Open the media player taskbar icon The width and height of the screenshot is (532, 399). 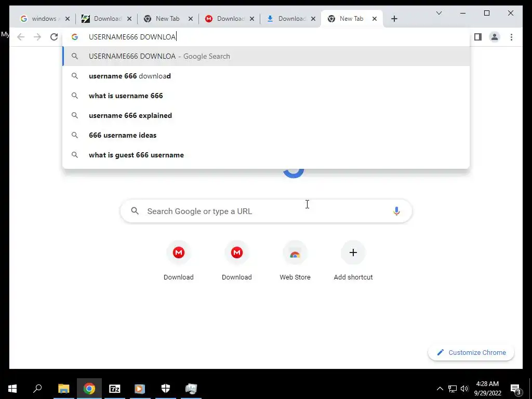[x=140, y=389]
